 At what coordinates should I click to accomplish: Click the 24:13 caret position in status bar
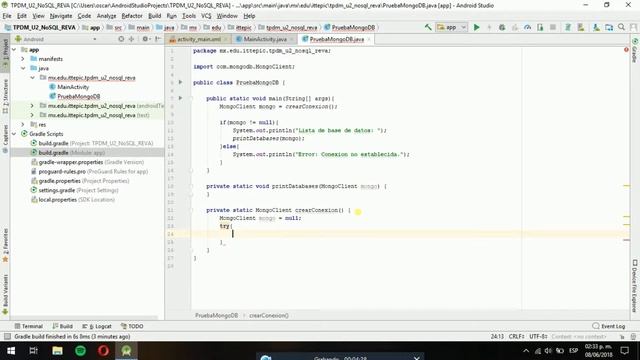(x=497, y=336)
